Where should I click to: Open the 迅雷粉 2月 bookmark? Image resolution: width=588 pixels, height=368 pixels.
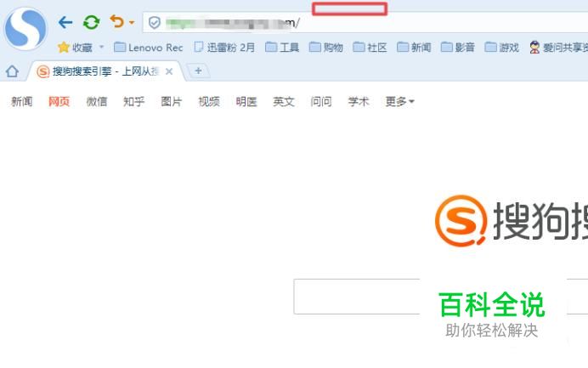224,48
